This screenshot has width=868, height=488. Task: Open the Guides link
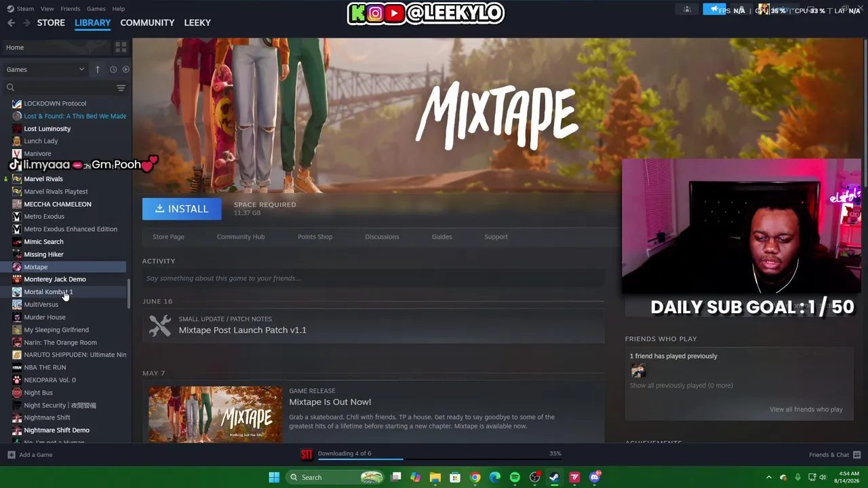pyautogui.click(x=441, y=237)
